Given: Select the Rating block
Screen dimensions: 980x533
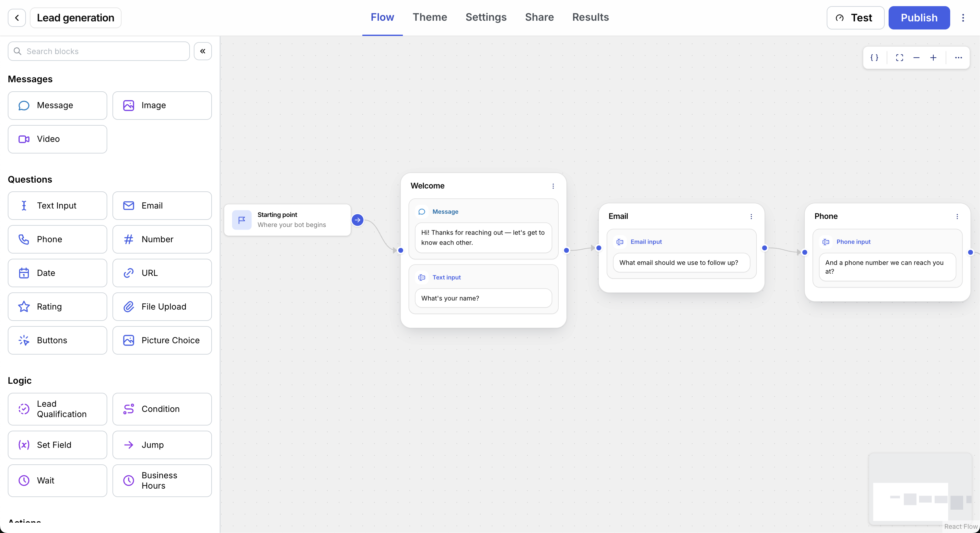Looking at the screenshot, I should [57, 306].
